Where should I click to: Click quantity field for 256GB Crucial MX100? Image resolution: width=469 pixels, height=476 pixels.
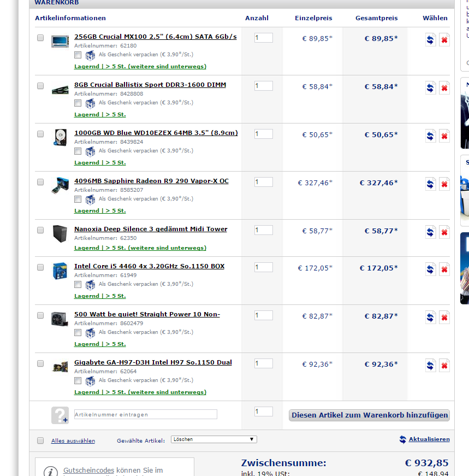[x=263, y=38]
